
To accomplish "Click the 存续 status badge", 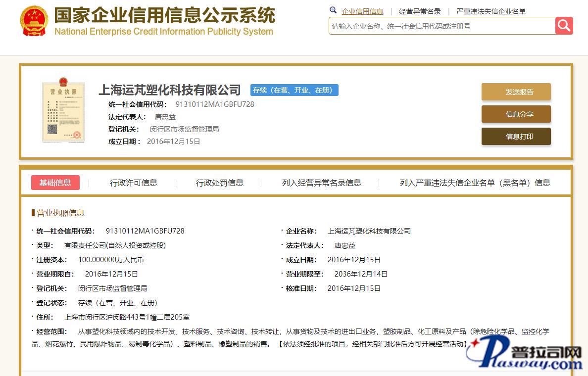I will tap(294, 90).
